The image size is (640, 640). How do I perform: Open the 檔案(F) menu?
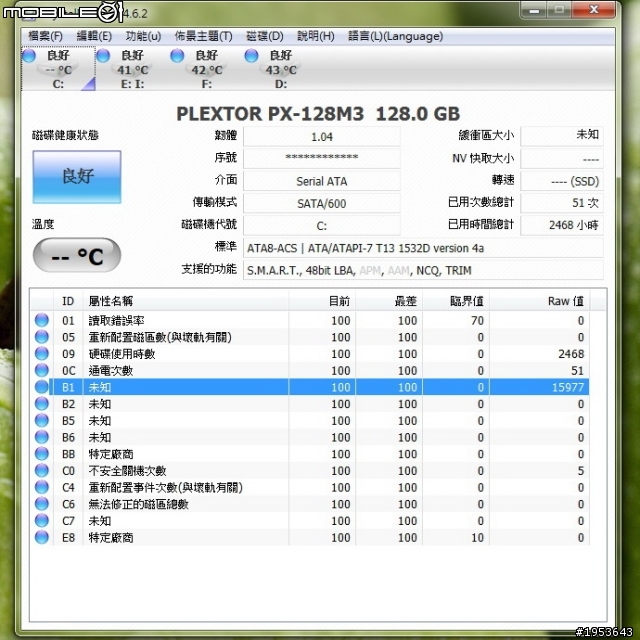click(x=45, y=36)
